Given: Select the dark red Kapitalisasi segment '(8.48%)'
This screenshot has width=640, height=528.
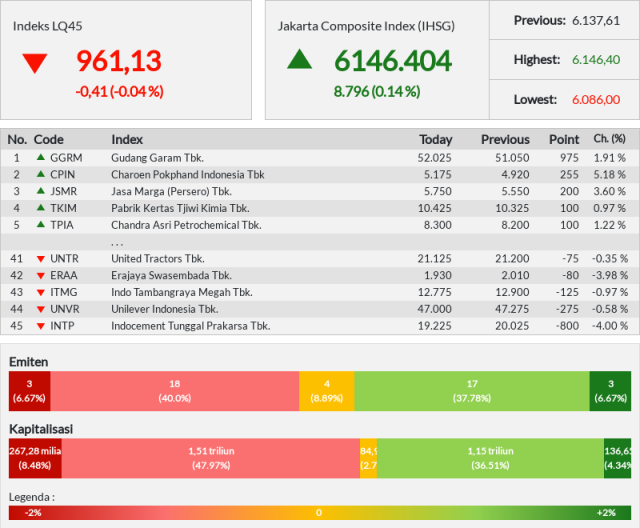Looking at the screenshot, I should point(35,458).
